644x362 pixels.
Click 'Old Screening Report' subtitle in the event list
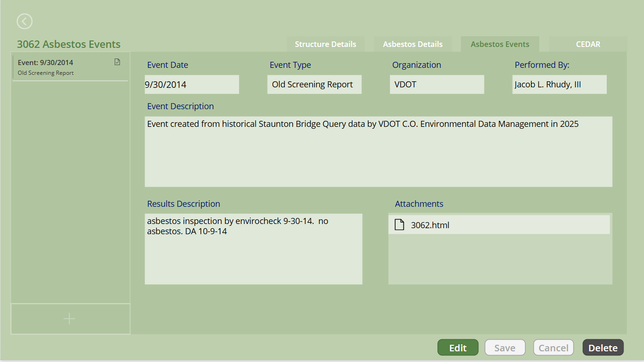pyautogui.click(x=46, y=73)
